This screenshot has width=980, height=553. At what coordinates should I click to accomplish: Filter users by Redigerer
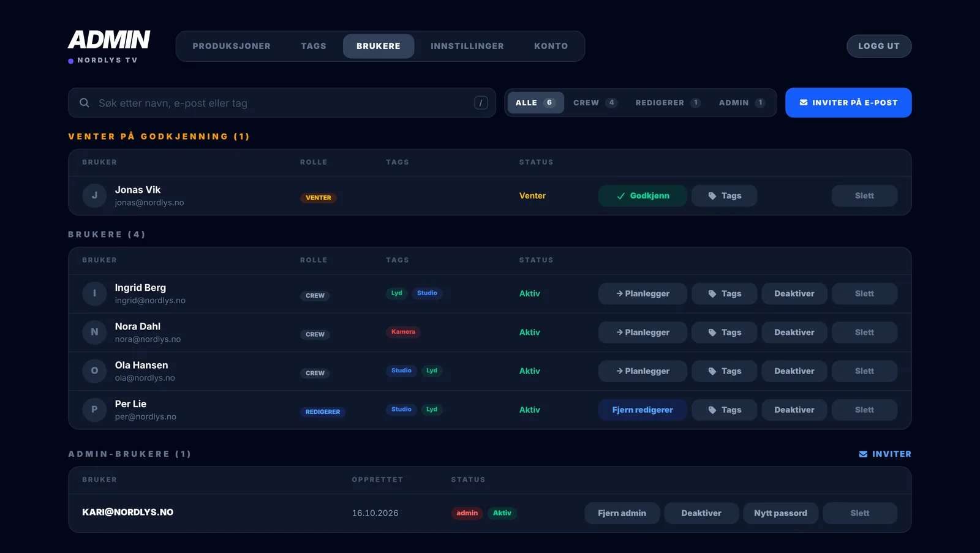click(x=668, y=102)
